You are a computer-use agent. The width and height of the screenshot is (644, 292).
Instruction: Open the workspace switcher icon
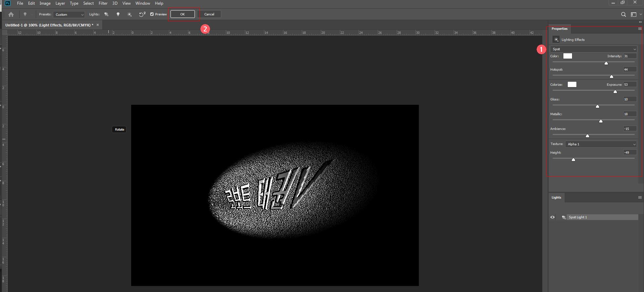click(633, 14)
